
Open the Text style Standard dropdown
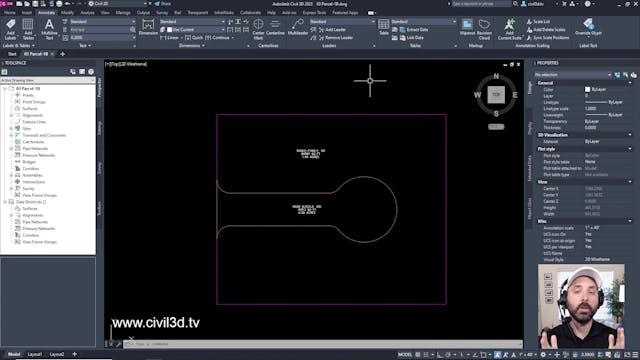pyautogui.click(x=102, y=22)
